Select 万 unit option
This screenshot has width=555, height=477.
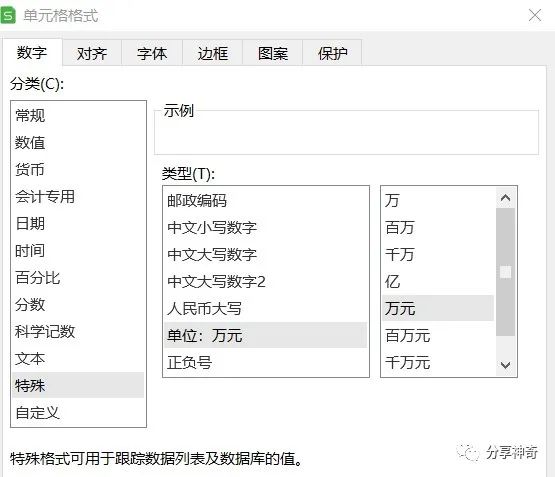[438, 201]
